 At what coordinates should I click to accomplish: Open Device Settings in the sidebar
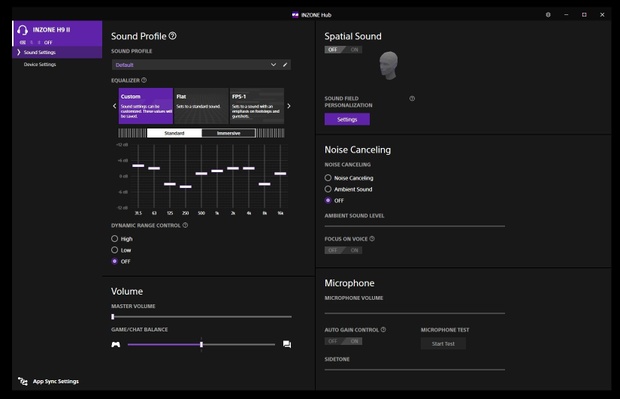coord(40,64)
